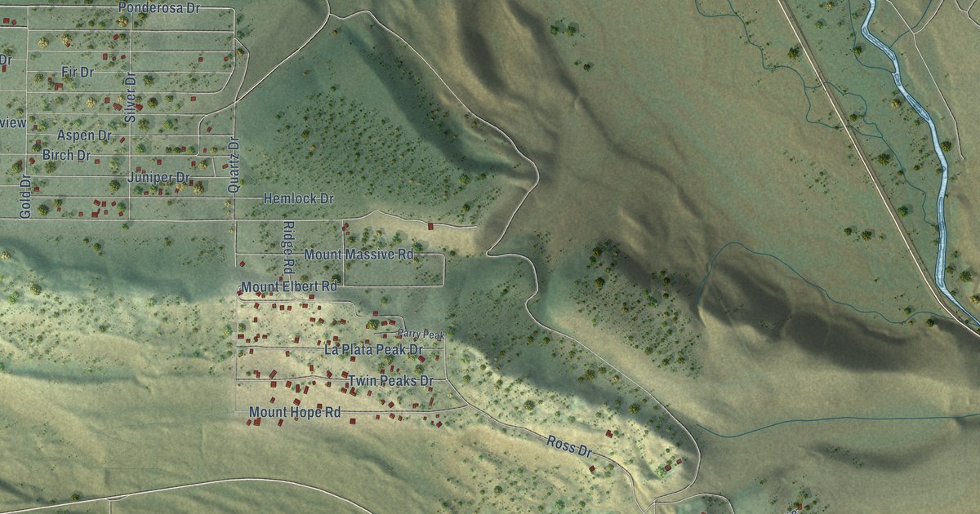
Task: Select the Quartz Dr street label
Action: point(234,165)
